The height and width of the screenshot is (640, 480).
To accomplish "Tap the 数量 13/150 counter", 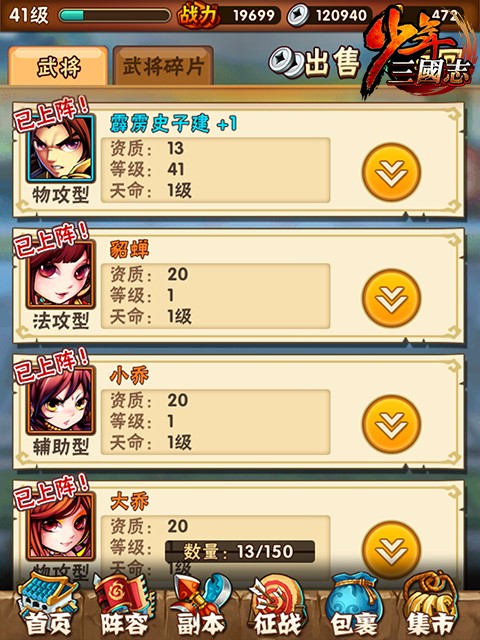I will (240, 552).
